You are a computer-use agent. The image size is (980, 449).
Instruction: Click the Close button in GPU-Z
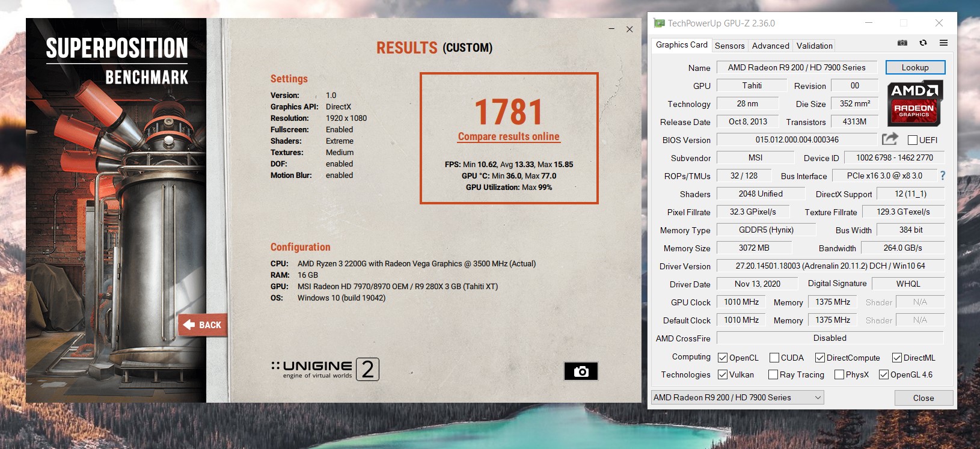pos(923,398)
